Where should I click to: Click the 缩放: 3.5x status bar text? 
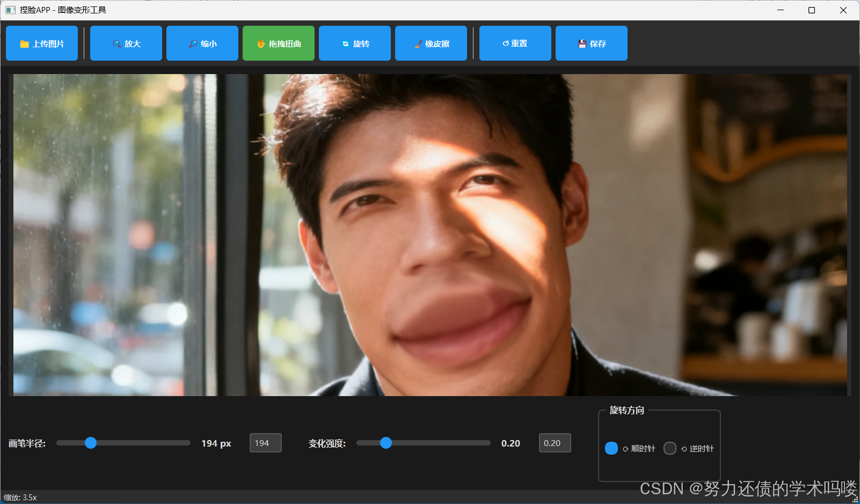coord(20,498)
